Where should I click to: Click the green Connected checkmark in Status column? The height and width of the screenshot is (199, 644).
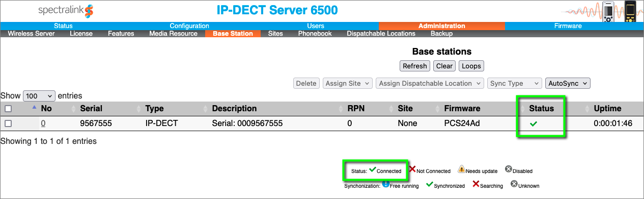coord(534,123)
